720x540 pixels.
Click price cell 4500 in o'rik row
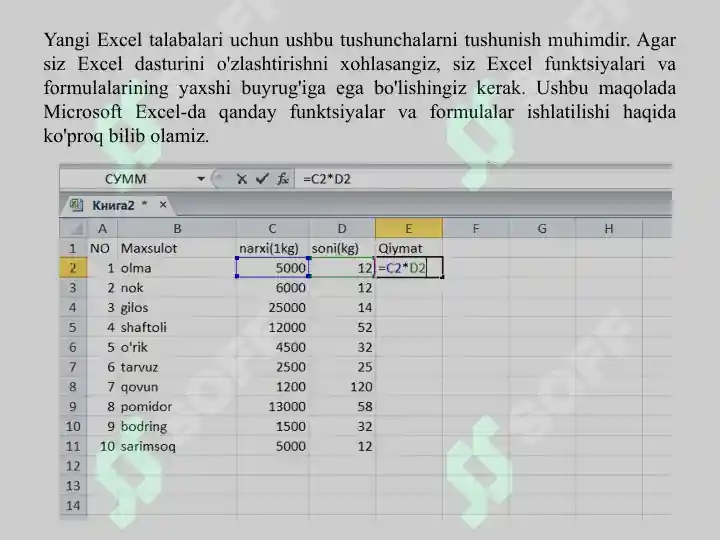(x=273, y=347)
